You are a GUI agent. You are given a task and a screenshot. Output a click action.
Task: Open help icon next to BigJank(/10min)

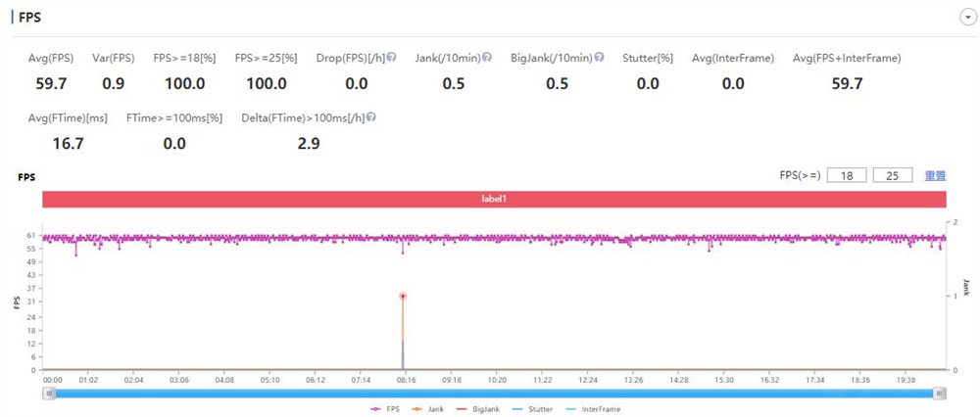tap(599, 58)
